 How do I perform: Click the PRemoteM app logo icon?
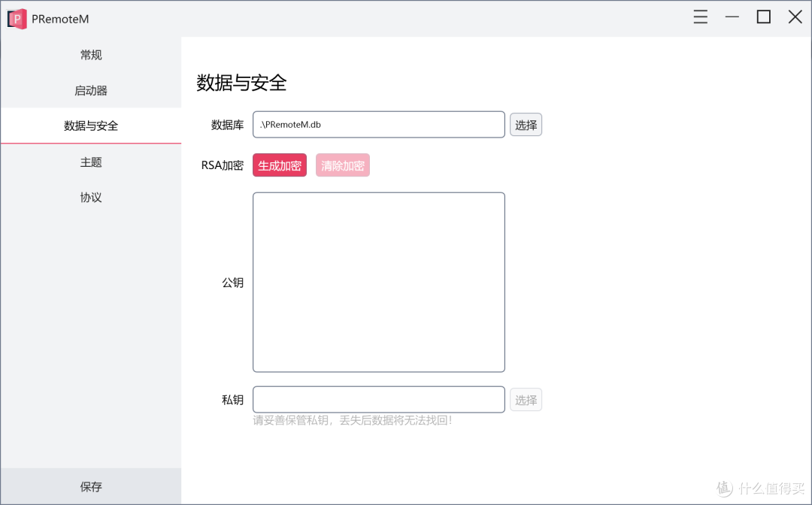coord(16,18)
